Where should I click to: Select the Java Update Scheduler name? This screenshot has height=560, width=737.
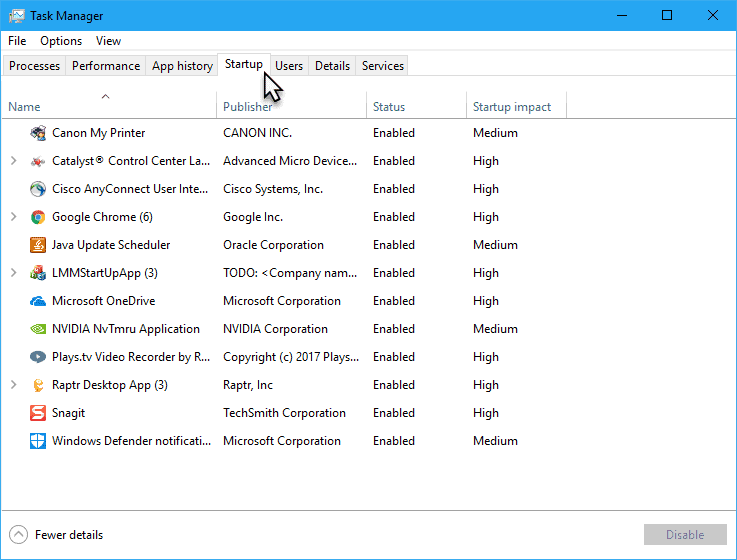[x=111, y=245]
